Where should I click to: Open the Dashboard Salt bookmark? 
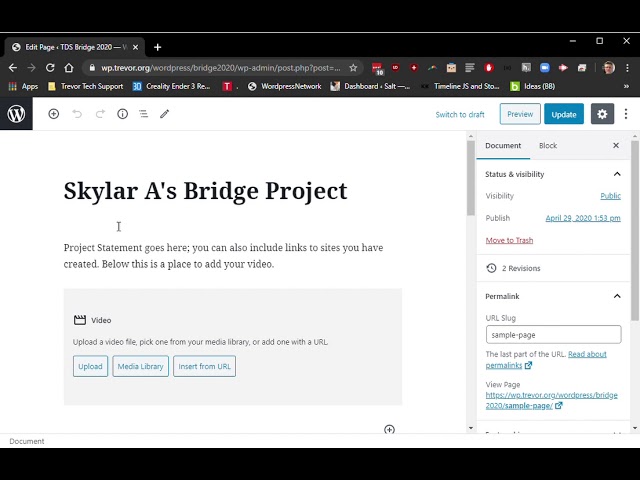pos(370,86)
